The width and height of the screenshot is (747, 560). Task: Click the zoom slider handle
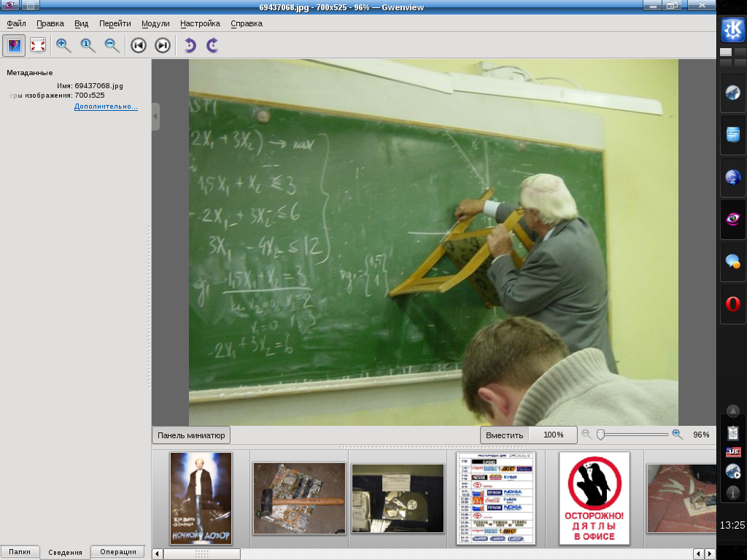[601, 435]
